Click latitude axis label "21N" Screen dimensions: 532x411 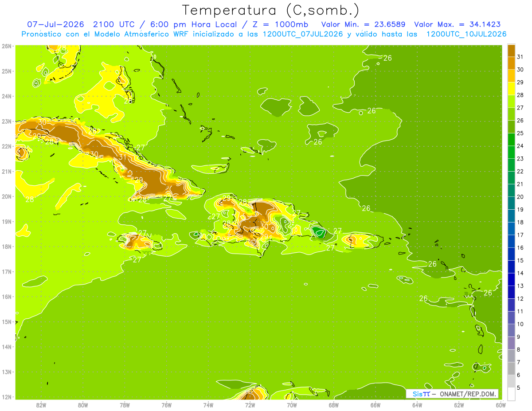(7, 171)
